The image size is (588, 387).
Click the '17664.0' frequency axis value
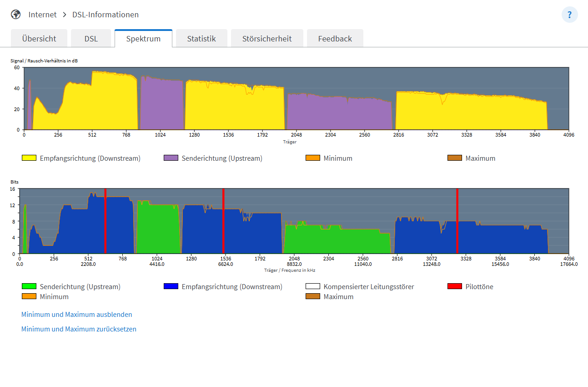click(x=569, y=264)
